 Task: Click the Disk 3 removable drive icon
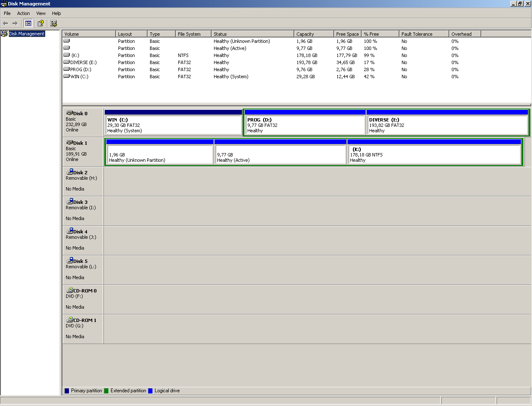tap(69, 202)
